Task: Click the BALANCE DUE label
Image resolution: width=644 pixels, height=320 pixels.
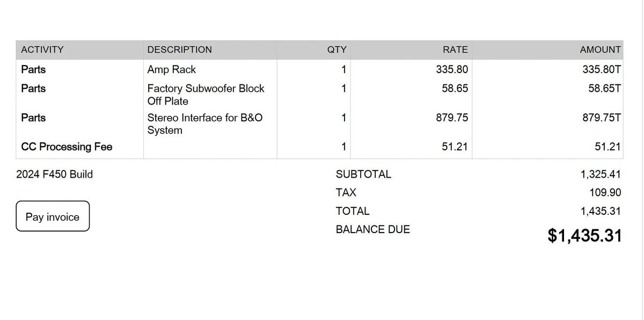Action: (x=372, y=230)
